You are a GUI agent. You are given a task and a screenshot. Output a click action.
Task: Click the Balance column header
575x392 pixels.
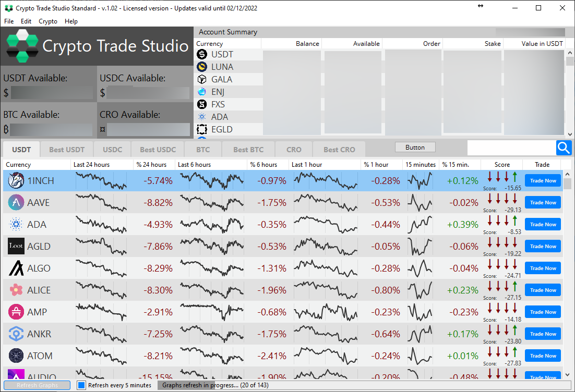(292, 44)
